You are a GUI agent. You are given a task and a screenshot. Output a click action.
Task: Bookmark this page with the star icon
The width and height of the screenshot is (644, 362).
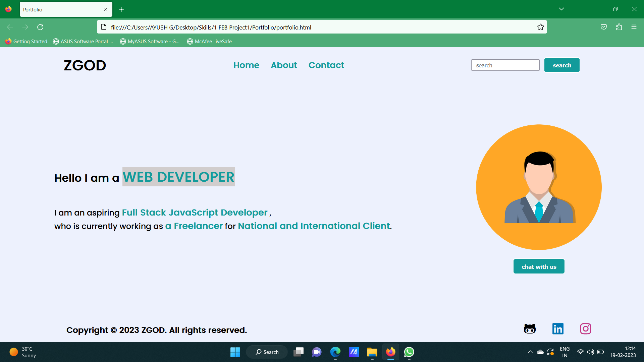pyautogui.click(x=541, y=27)
